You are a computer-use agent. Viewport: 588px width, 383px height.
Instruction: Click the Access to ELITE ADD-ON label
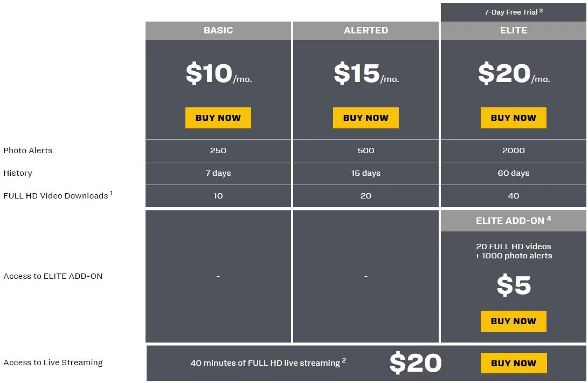point(53,276)
